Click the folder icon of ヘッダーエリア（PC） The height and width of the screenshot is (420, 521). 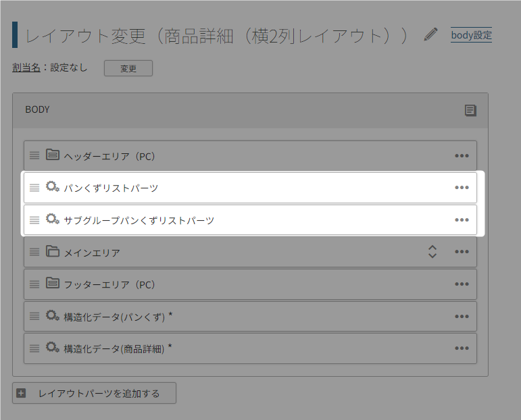coord(53,155)
